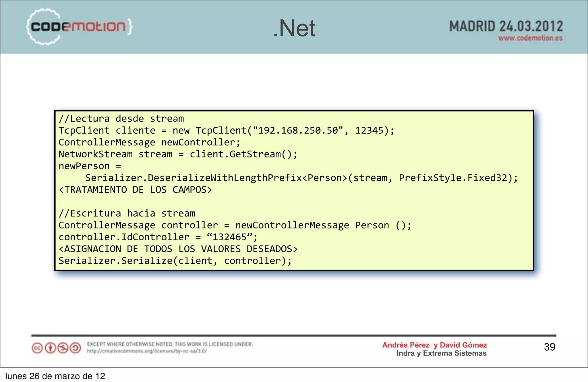Click the '//Escritura hacia stream' comment
Image resolution: width=588 pixels, height=382 pixels.
(127, 214)
